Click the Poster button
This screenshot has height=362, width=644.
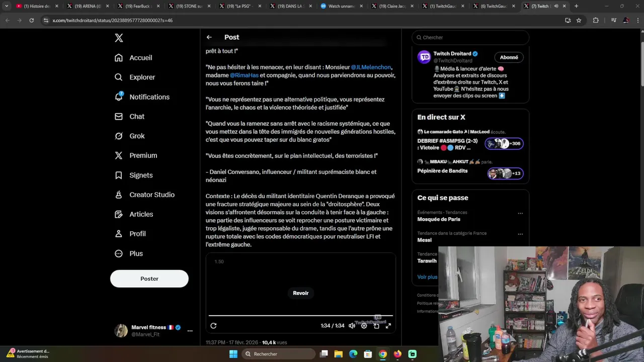coord(149,279)
